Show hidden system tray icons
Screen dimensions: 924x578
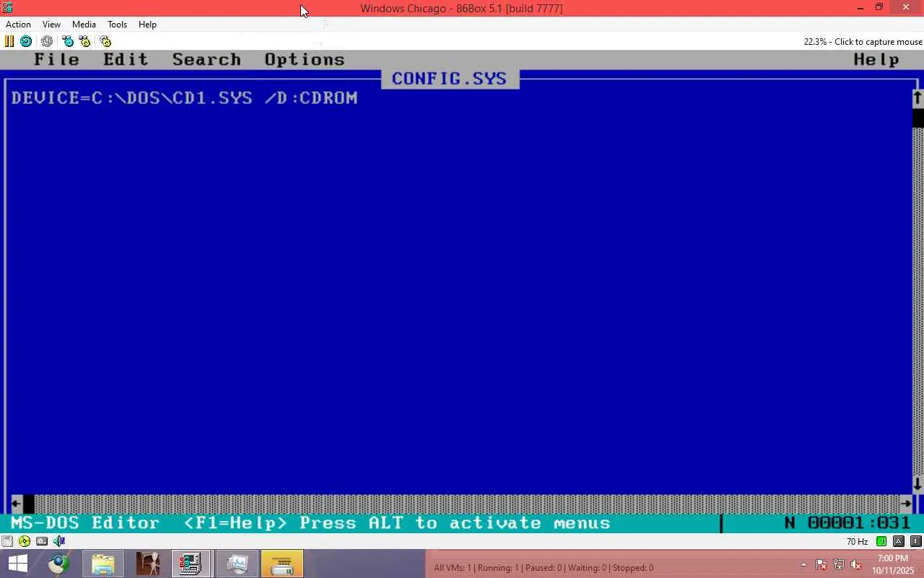pos(803,565)
